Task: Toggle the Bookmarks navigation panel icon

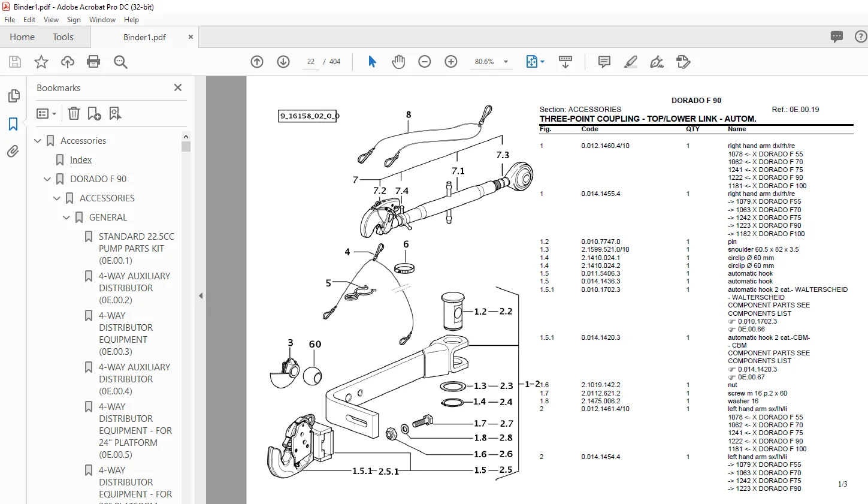Action: pos(13,124)
